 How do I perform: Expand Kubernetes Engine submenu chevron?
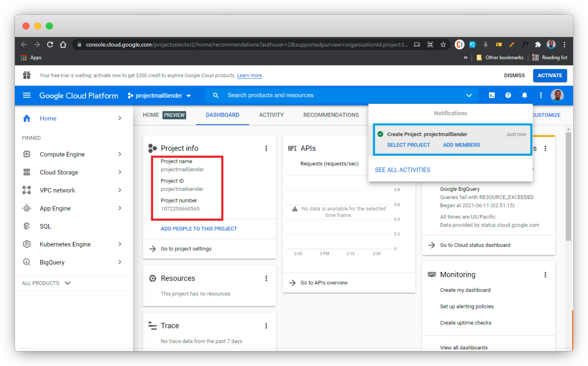[x=120, y=244]
